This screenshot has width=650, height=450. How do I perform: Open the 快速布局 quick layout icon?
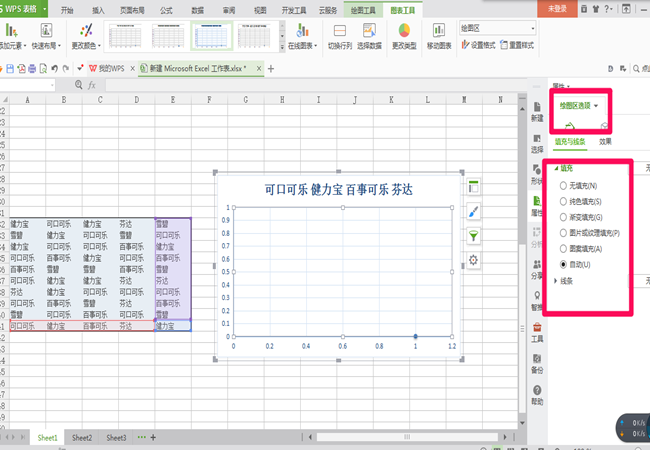click(x=46, y=31)
